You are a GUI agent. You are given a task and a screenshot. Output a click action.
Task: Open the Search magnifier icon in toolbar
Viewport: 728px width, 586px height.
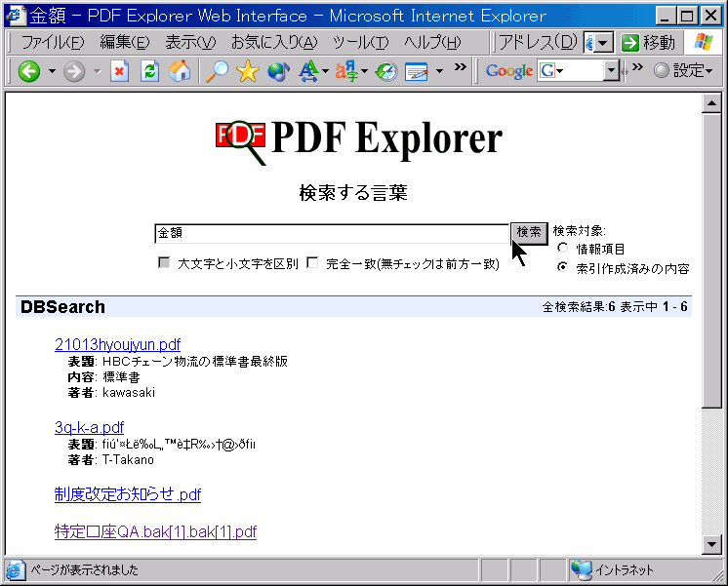[216, 71]
